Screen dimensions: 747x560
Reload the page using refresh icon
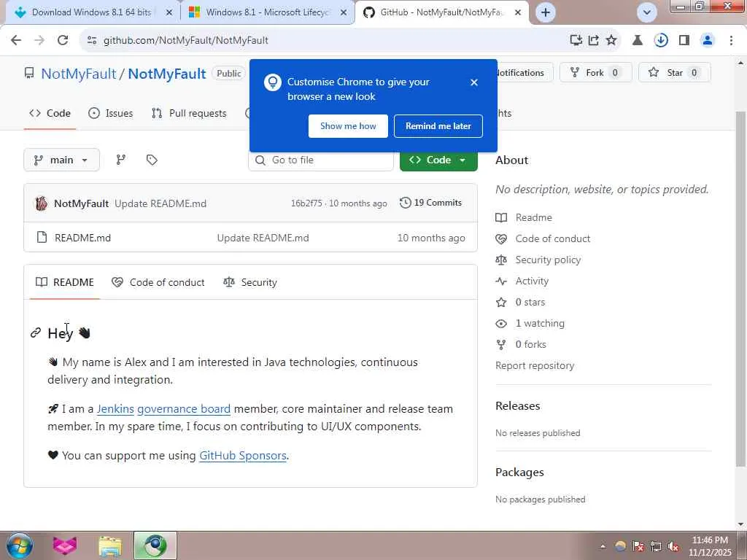[63, 41]
